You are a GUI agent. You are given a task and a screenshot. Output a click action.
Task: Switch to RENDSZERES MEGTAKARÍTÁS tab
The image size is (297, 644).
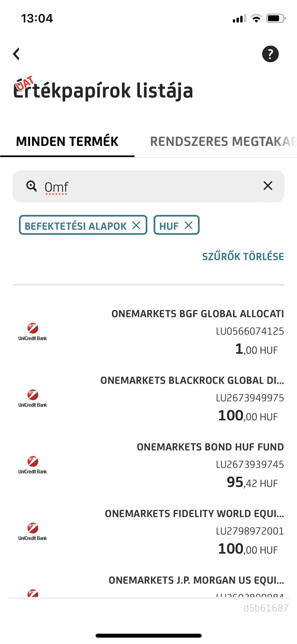click(x=223, y=141)
